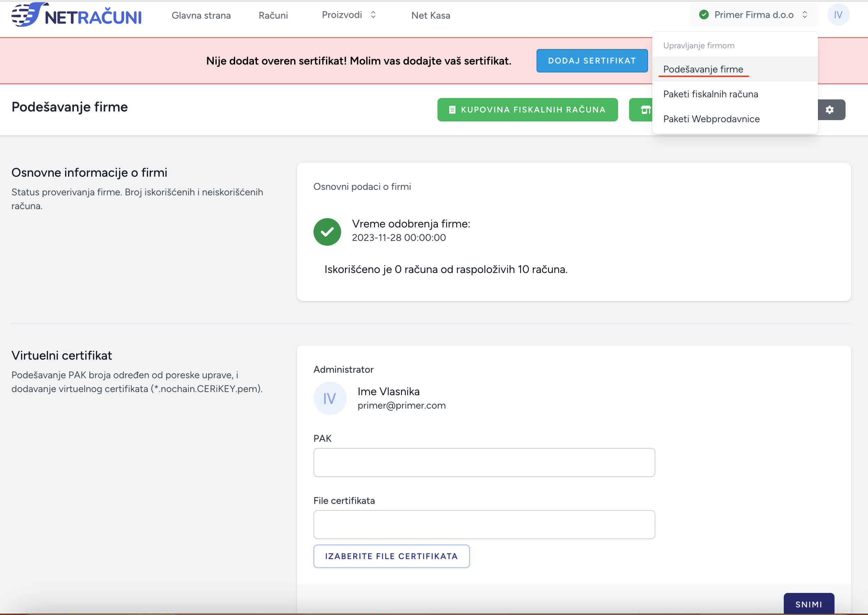
Task: Click the green approval checkmark icon
Action: click(327, 232)
